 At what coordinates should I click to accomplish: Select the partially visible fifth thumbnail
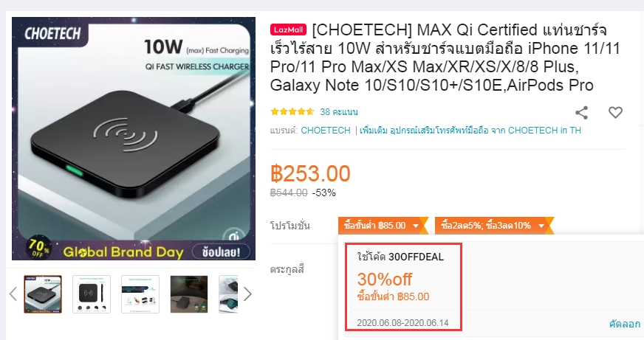[x=228, y=294]
